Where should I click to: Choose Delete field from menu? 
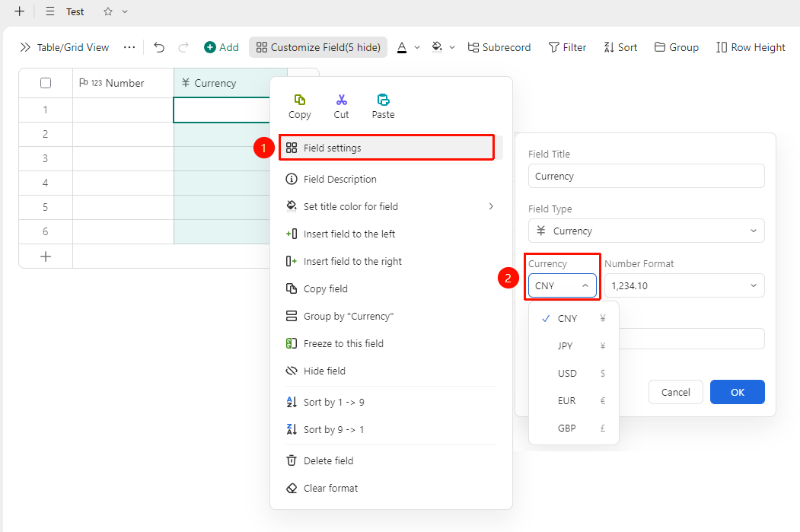click(390, 460)
